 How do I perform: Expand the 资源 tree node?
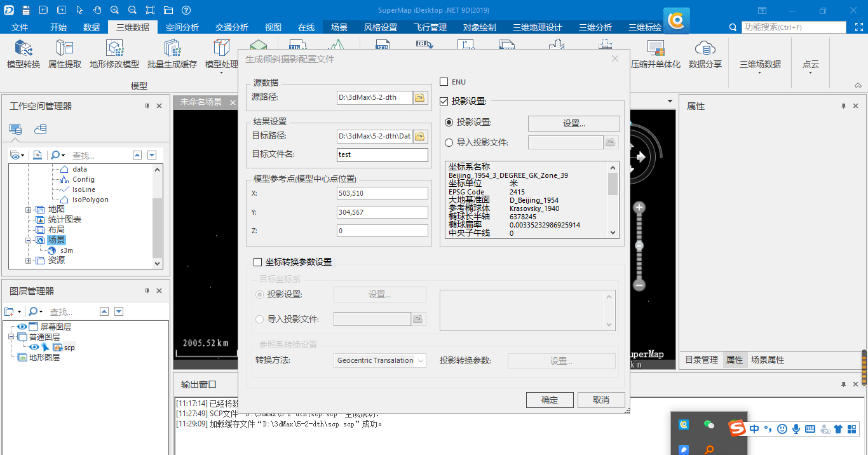coord(28,261)
